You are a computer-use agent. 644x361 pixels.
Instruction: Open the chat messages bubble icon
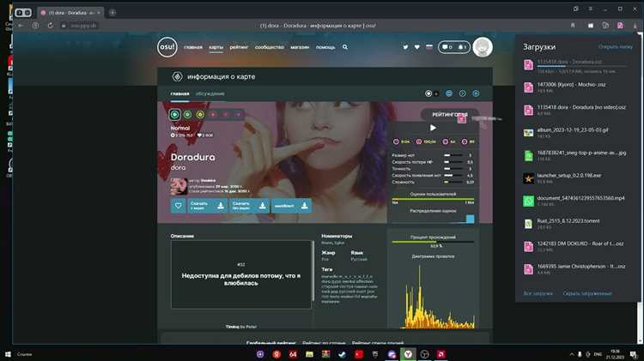tap(447, 47)
